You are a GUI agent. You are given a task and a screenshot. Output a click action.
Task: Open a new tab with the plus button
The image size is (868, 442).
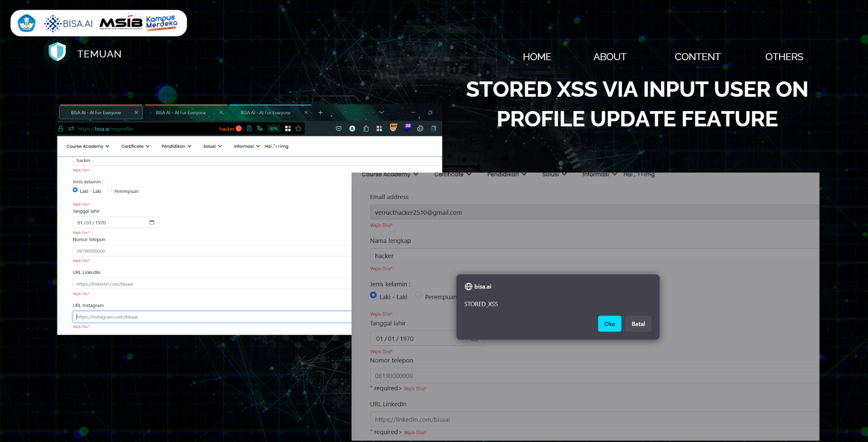(x=320, y=112)
